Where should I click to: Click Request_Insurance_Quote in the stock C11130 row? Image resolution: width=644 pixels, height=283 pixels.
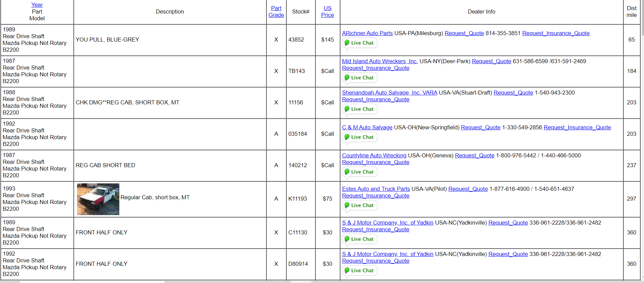coord(376,229)
